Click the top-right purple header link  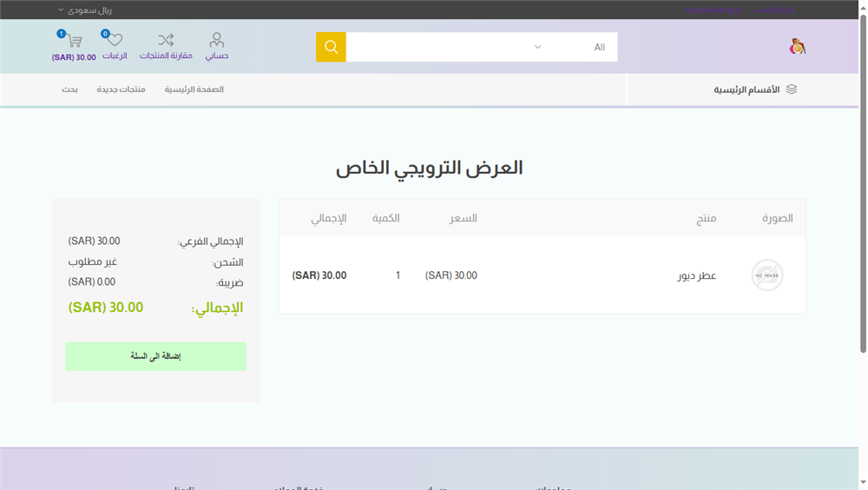tap(774, 10)
